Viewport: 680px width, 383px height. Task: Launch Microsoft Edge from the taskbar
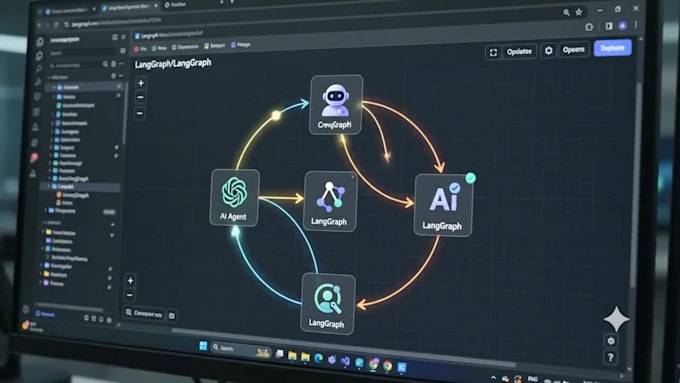pyautogui.click(x=319, y=358)
